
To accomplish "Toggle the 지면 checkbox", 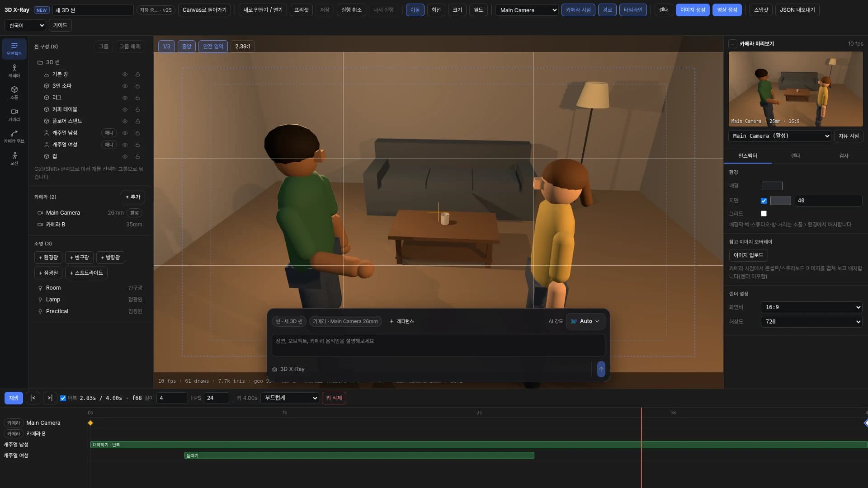I will point(764,201).
